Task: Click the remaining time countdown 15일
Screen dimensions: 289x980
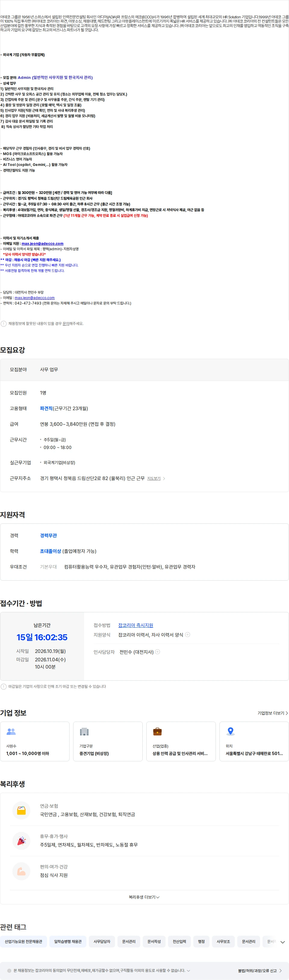Action: [42, 637]
